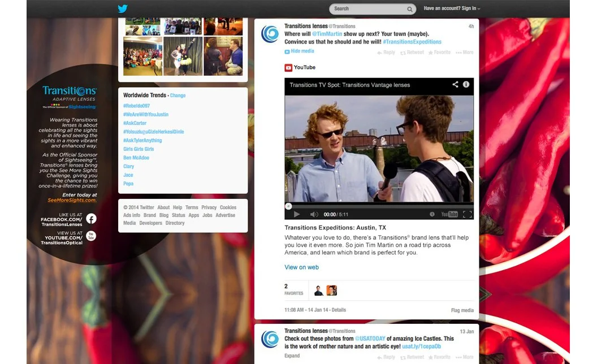Viewport: 597px width, 364px height.
Task: Open the Jace trend
Action: (128, 175)
